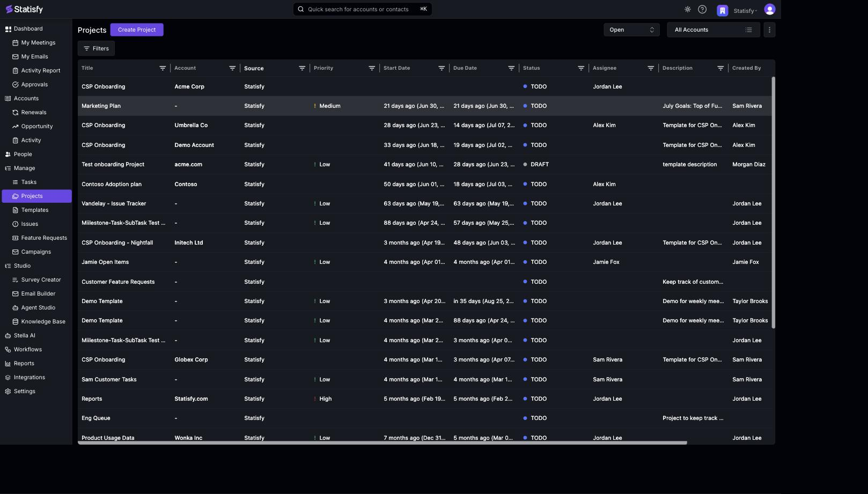Click the Survey Creator icon

pos(16,280)
